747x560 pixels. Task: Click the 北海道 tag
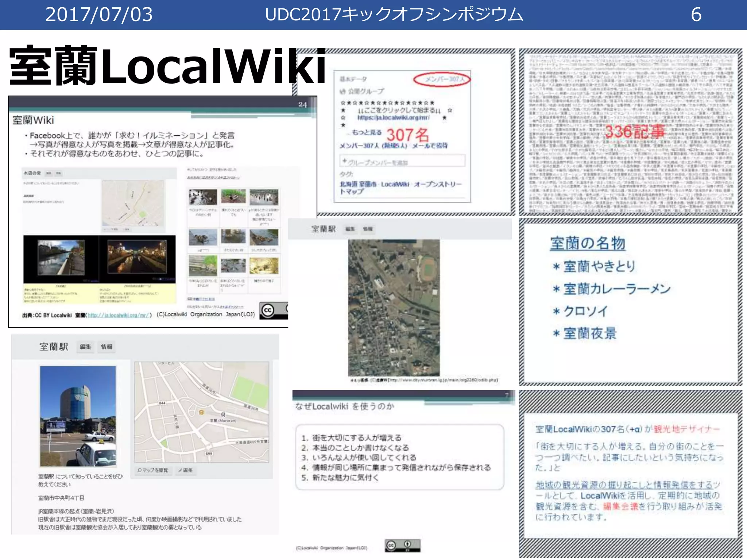348,184
